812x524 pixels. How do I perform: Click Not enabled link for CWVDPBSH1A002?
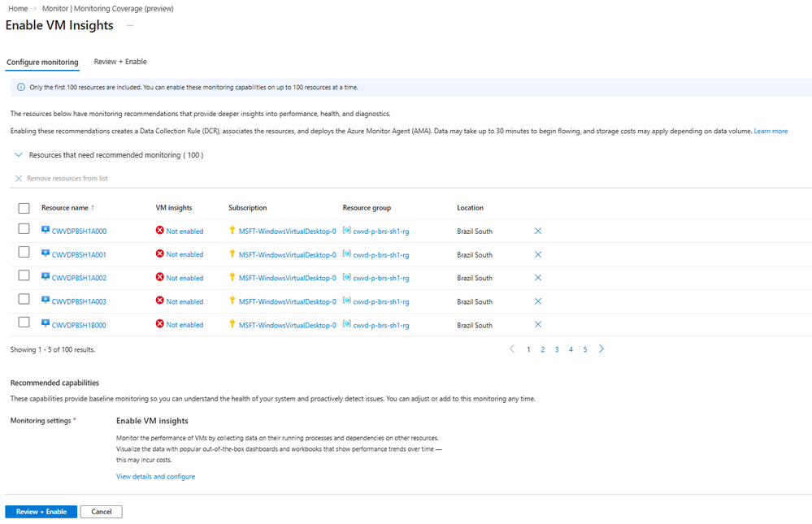[185, 278]
